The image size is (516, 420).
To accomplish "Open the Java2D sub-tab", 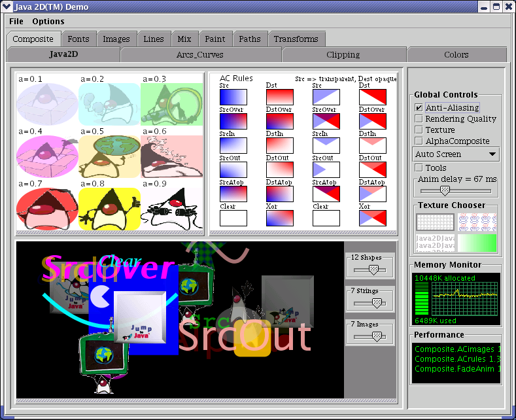I will click(63, 54).
